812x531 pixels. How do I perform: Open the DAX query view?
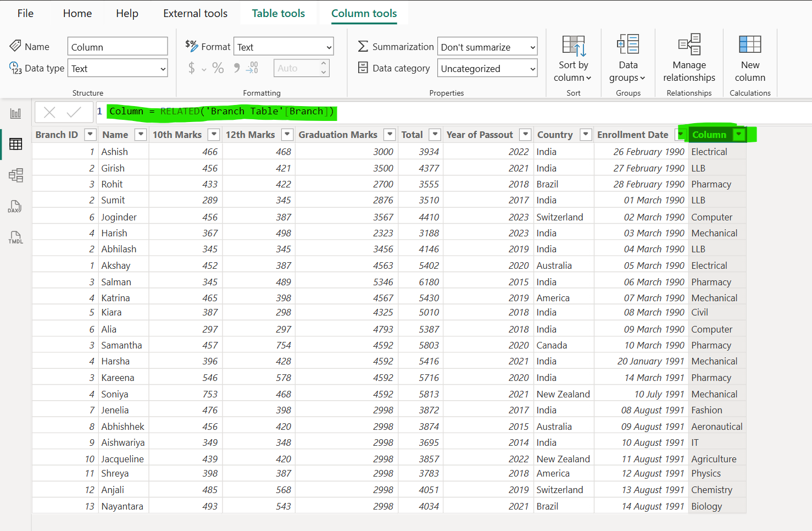pos(15,207)
